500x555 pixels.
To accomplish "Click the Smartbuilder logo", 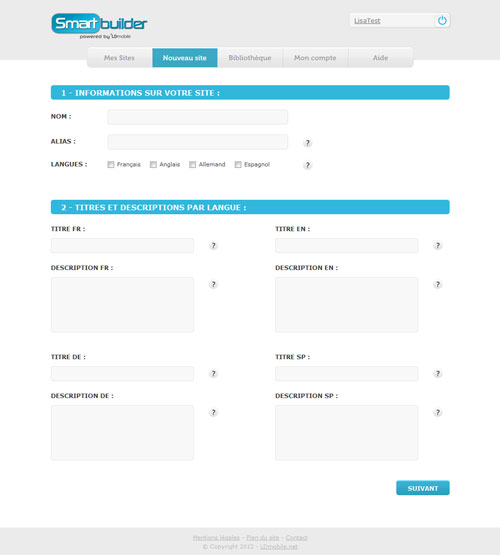I will (x=99, y=26).
